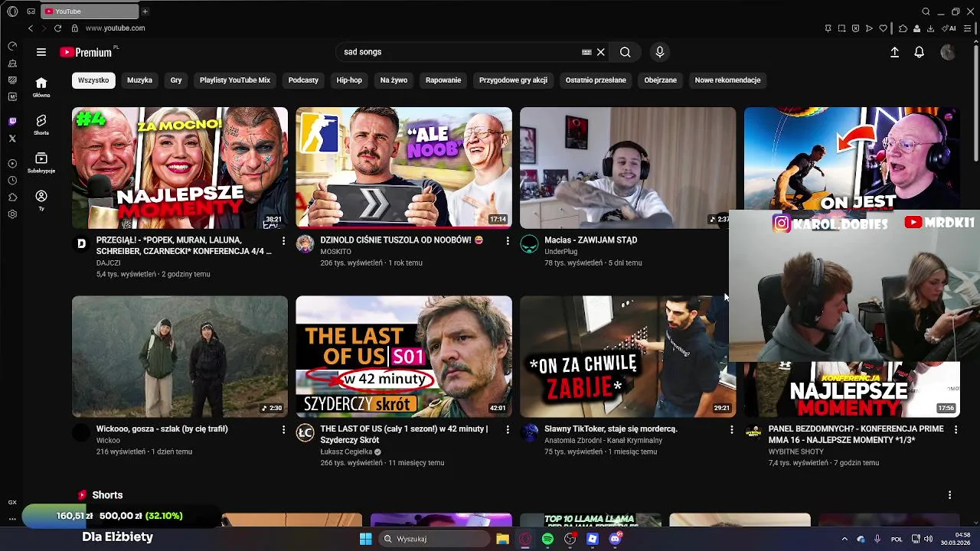This screenshot has height=551, width=980.
Task: Click the sad songs search field
Action: click(459, 52)
